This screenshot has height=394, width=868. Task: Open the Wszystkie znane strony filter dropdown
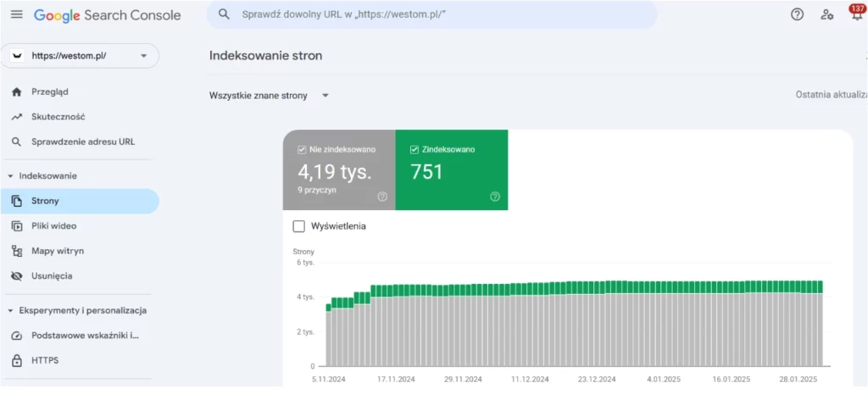point(270,96)
